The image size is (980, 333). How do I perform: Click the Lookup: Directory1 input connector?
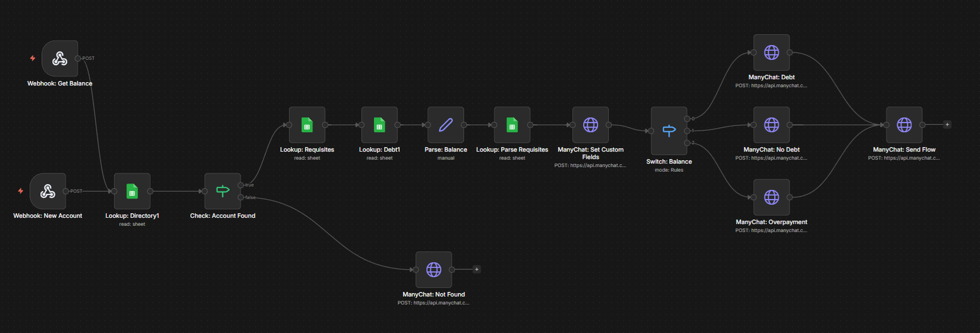coord(114,191)
